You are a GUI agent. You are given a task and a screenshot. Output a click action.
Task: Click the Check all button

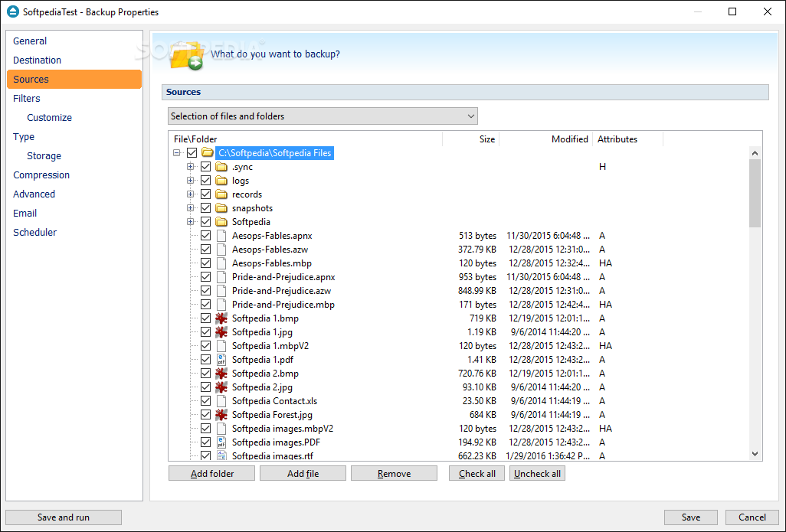[477, 473]
